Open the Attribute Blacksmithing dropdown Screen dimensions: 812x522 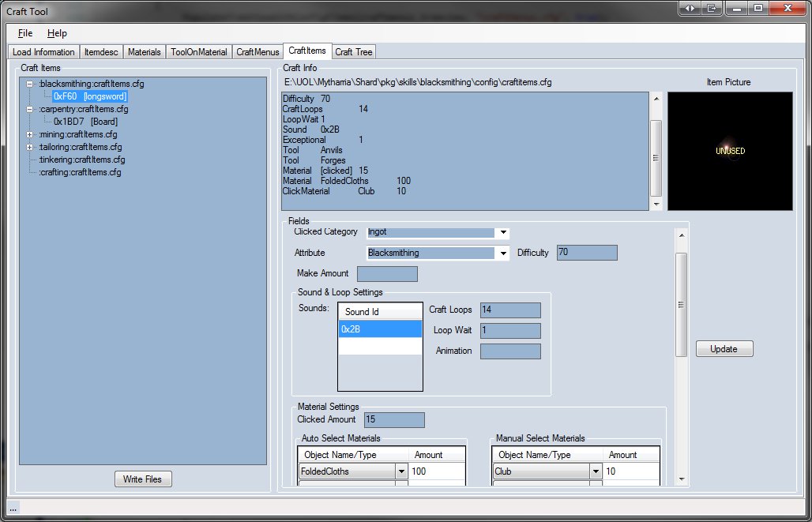click(502, 253)
